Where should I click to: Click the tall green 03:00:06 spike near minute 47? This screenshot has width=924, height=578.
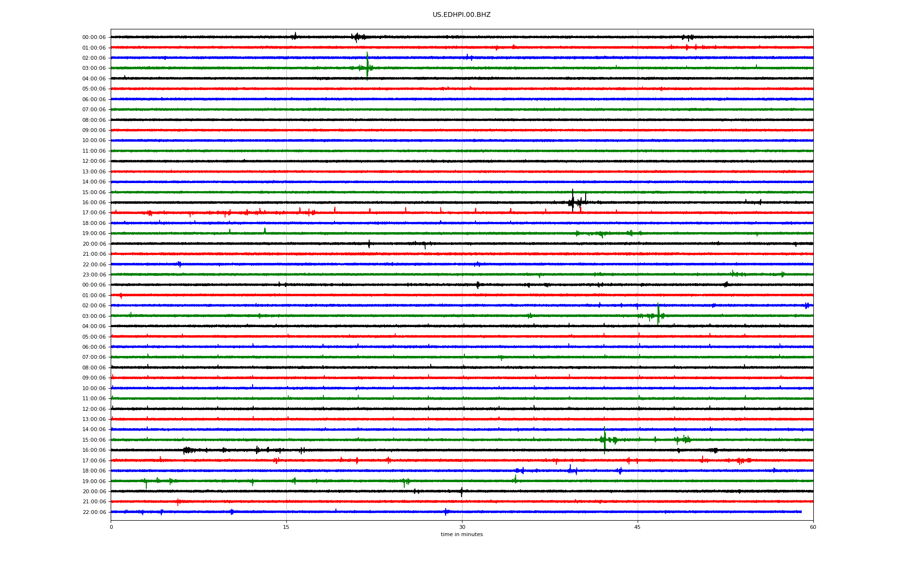(658, 314)
